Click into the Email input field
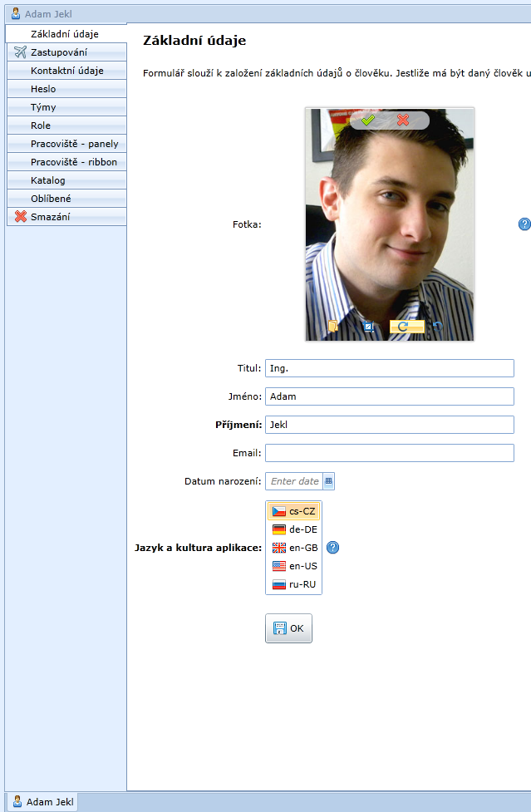This screenshot has width=531, height=812. tap(389, 453)
